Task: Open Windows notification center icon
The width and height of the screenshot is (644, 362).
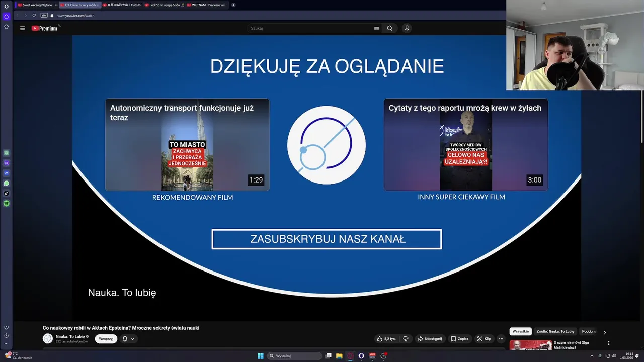Action: click(x=637, y=356)
